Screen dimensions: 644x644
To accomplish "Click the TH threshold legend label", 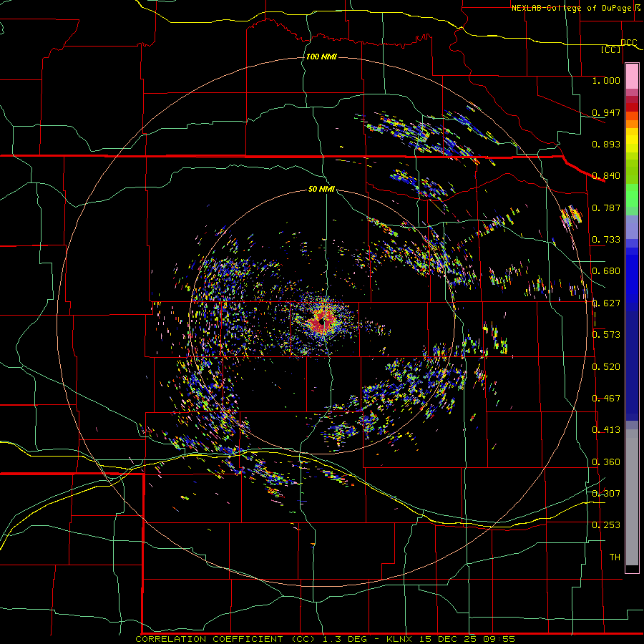I will pos(615,557).
